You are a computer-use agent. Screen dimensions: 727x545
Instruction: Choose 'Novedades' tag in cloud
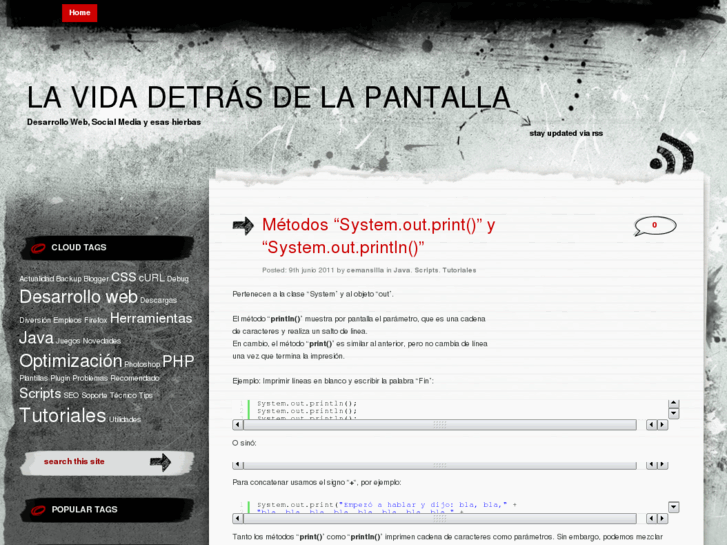coord(102,341)
